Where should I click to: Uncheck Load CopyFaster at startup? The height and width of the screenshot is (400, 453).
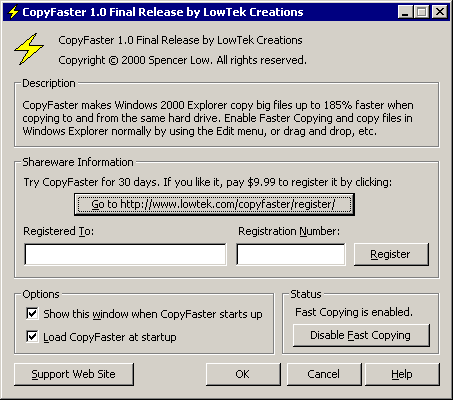tap(32, 337)
